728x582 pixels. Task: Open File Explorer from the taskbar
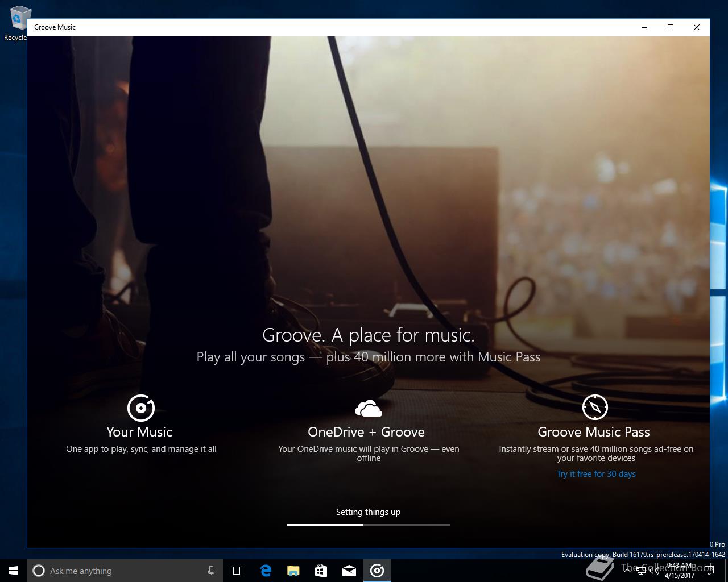point(293,571)
